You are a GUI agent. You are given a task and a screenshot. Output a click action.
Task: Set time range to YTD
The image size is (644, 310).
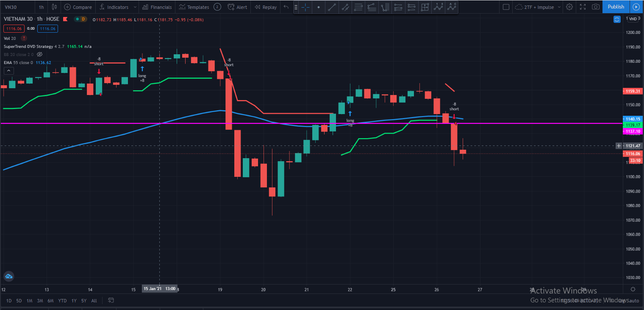pos(62,301)
